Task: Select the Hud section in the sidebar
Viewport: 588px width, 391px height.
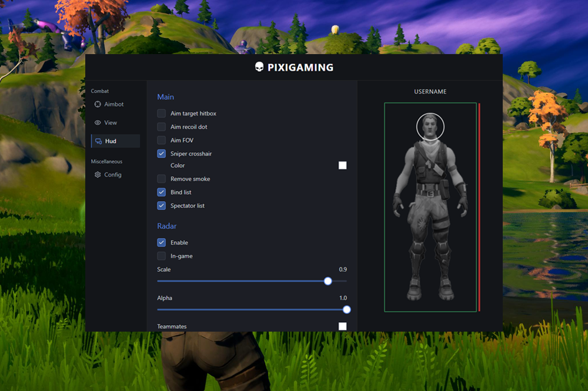Action: click(115, 141)
